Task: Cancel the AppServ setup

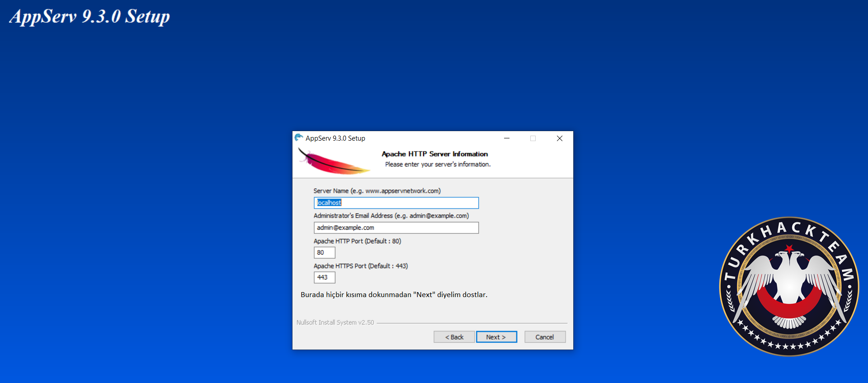Action: pos(545,337)
